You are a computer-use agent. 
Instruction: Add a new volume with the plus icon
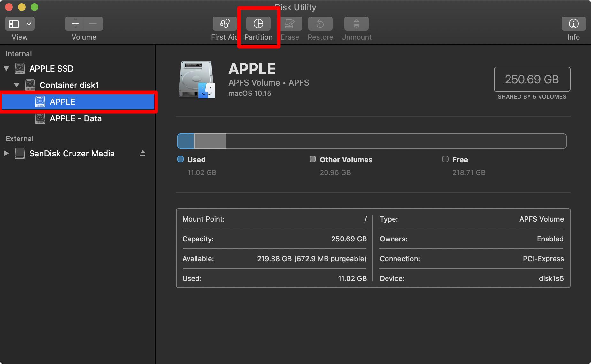[75, 23]
